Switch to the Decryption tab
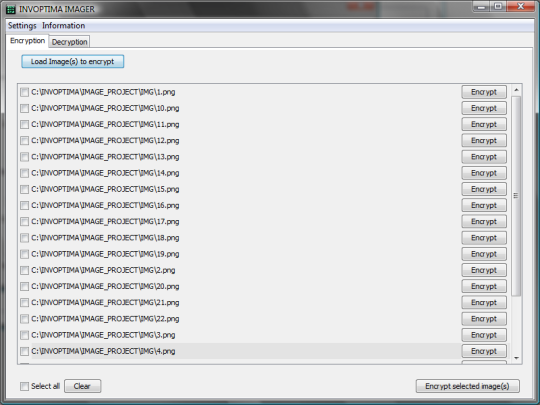Image resolution: width=540 pixels, height=405 pixels. [69, 42]
